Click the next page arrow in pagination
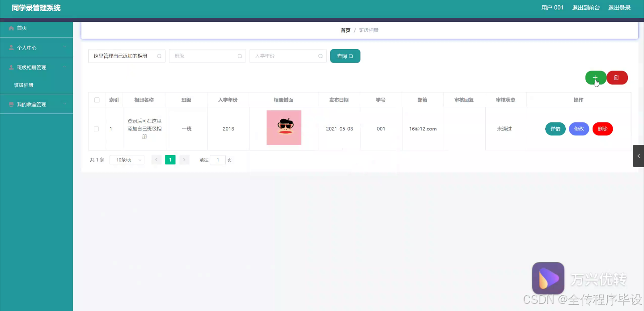This screenshot has width=644, height=311. [184, 160]
